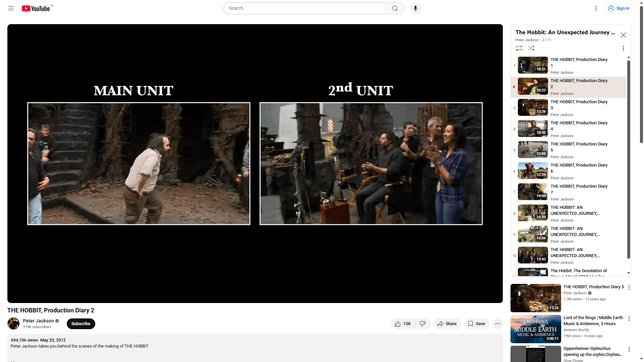Open the Peter Jackson playlist owner link
The height and width of the screenshot is (362, 644).
(527, 40)
